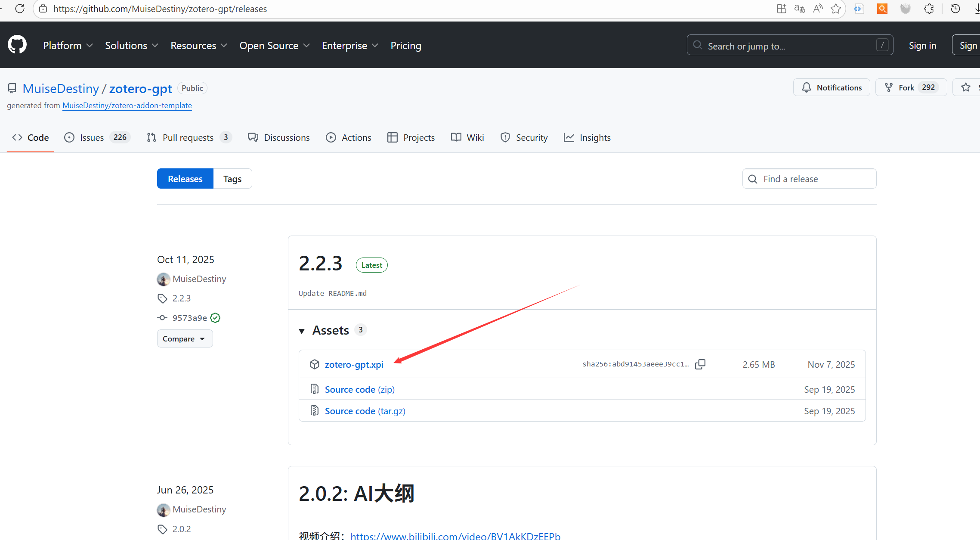Screen dimensions: 980x540
Task: Copy the sha256 hash of zotero-gpt.xpi
Action: coord(700,364)
